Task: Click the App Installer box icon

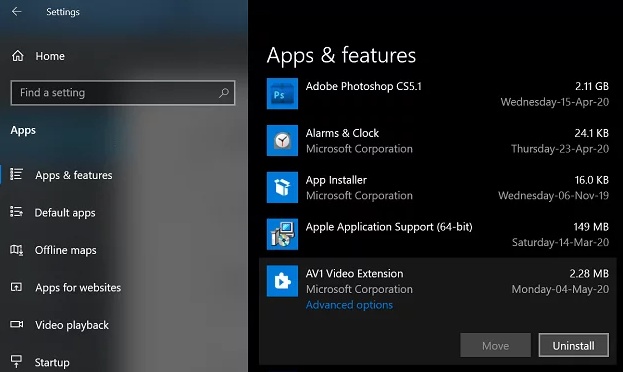Action: [x=282, y=188]
